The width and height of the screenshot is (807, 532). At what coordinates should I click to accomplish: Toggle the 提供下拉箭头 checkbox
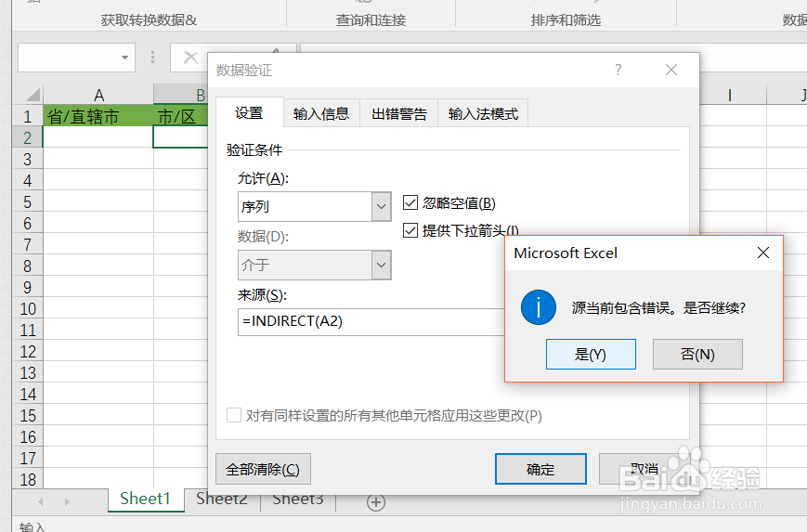click(x=410, y=230)
